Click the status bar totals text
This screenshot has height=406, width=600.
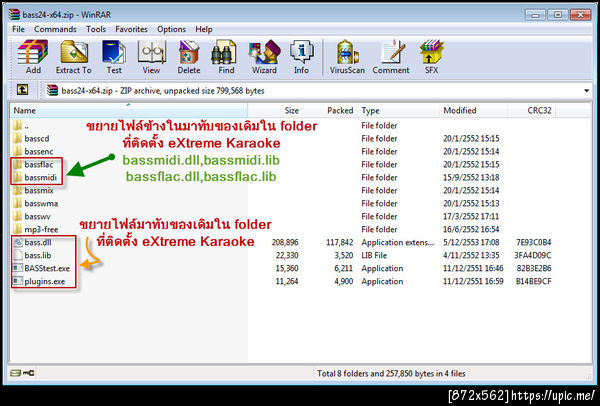point(391,373)
